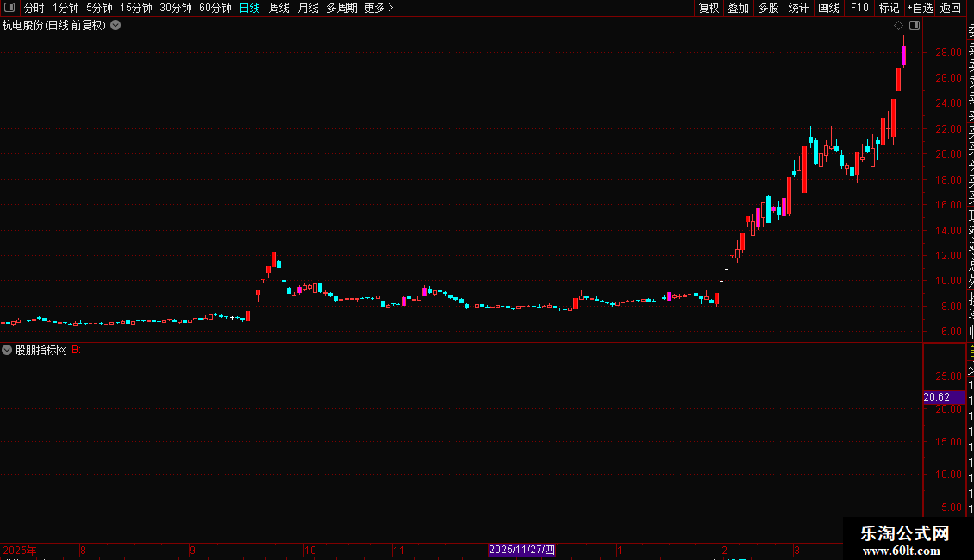Image resolution: width=974 pixels, height=560 pixels.
Task: Click the 16.00 price axis label
Action: (948, 205)
